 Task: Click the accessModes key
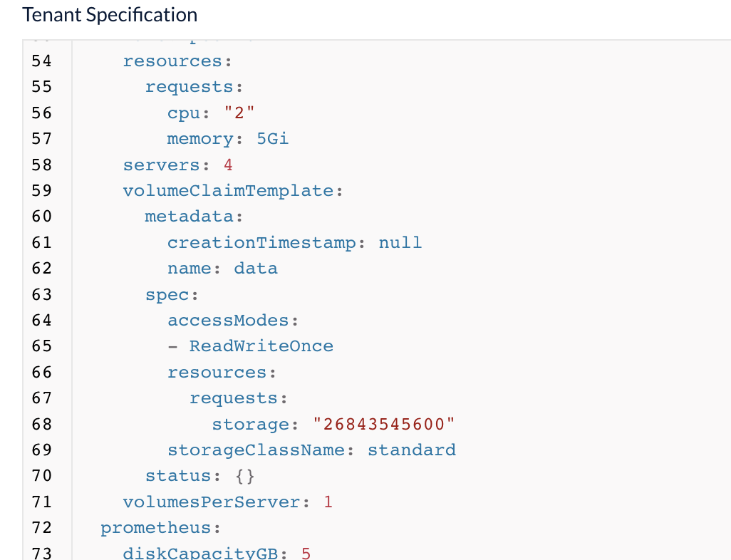(227, 320)
